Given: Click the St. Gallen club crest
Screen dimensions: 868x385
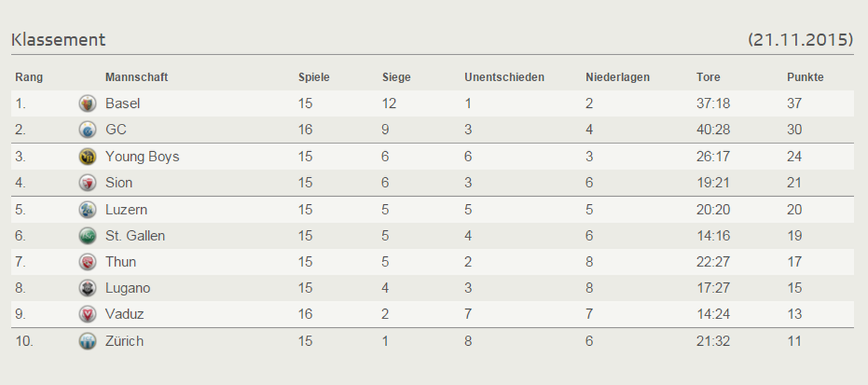Looking at the screenshot, I should pos(88,236).
